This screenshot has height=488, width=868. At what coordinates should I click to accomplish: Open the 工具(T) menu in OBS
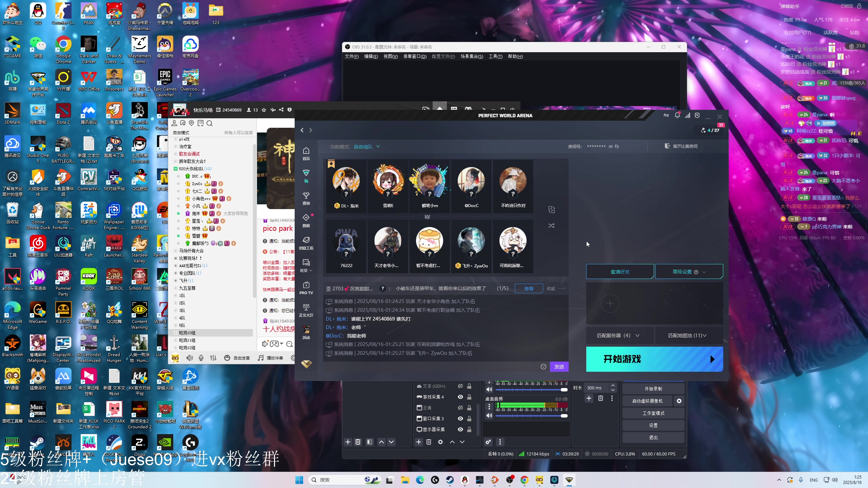tap(495, 57)
